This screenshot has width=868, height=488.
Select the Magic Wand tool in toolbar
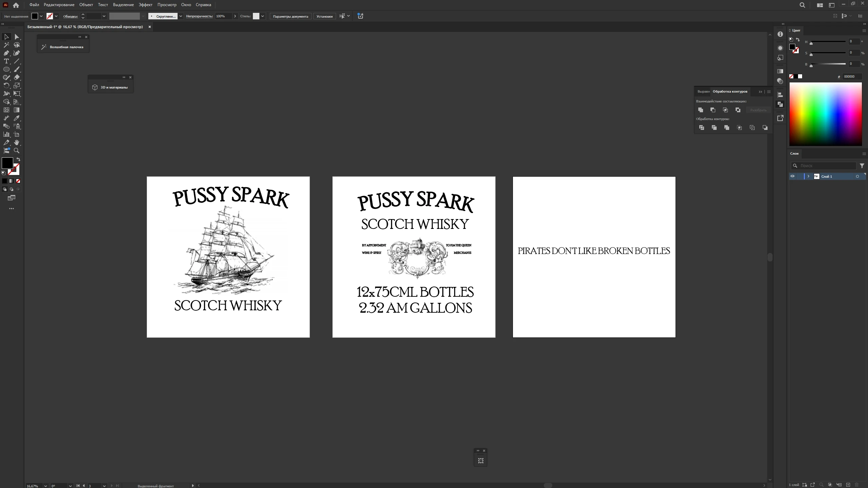[x=6, y=45]
